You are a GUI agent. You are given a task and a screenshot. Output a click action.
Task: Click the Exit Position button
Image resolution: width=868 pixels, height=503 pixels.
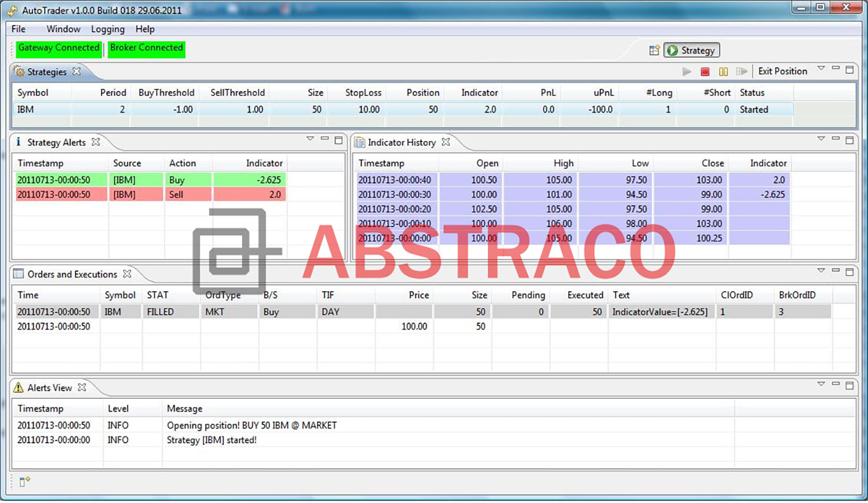click(783, 71)
